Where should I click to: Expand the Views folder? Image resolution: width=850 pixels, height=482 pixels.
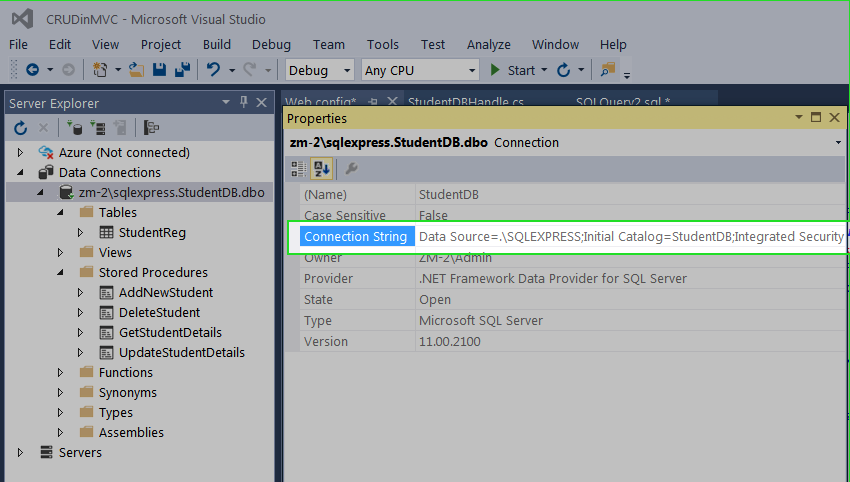point(61,253)
